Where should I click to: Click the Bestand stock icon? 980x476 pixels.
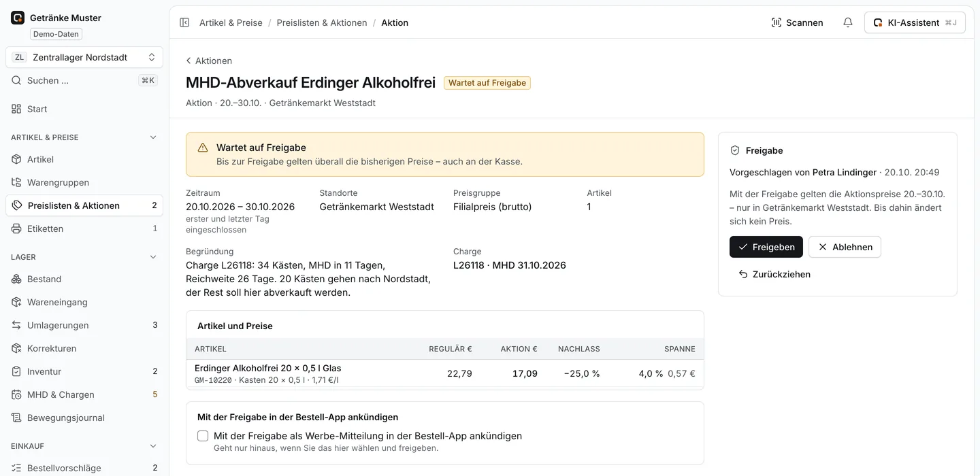[x=16, y=279]
